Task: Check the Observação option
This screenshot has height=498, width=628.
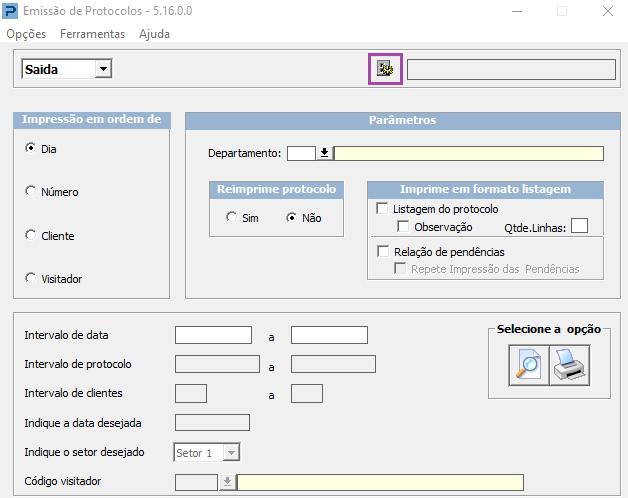Action: pos(404,227)
